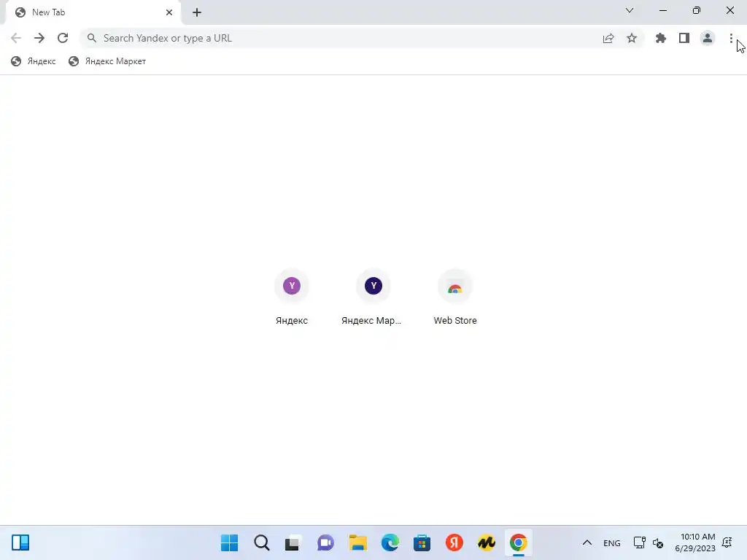This screenshot has height=560, width=747.
Task: Open the Web Store shortcut
Action: pyautogui.click(x=455, y=297)
